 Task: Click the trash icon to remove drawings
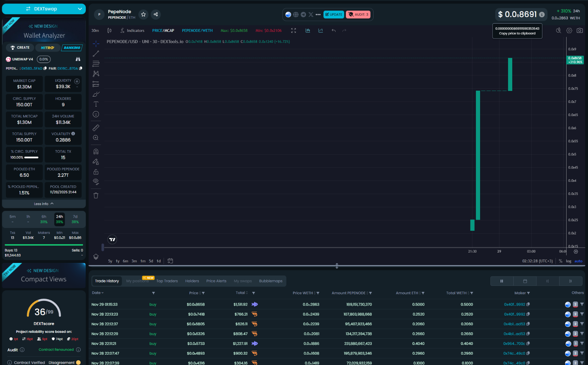coord(96,195)
